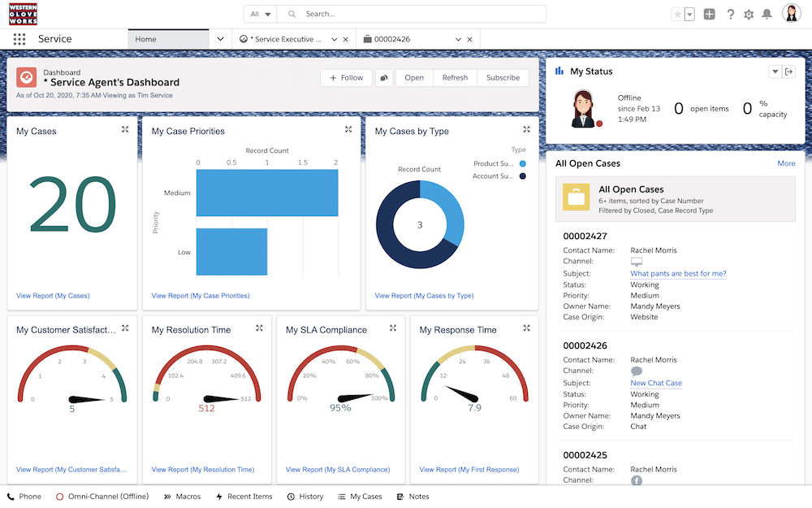Toggle Follow on the Service Agent's Dashboard

347,77
